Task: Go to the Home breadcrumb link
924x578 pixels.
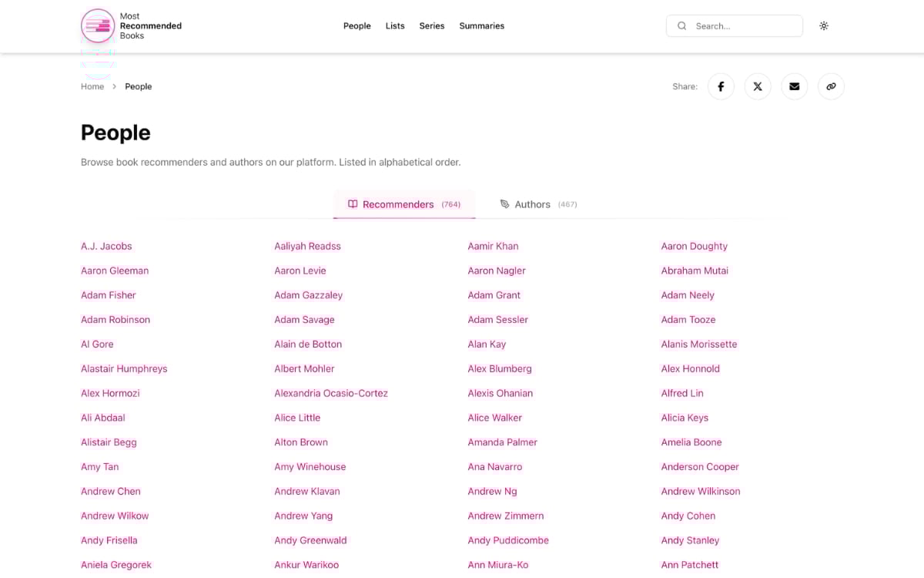Action: (x=92, y=86)
